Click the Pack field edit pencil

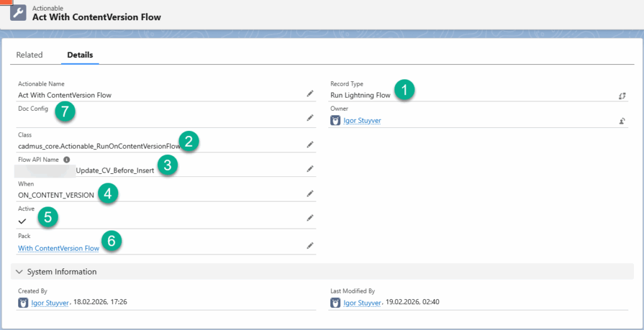[x=309, y=245]
